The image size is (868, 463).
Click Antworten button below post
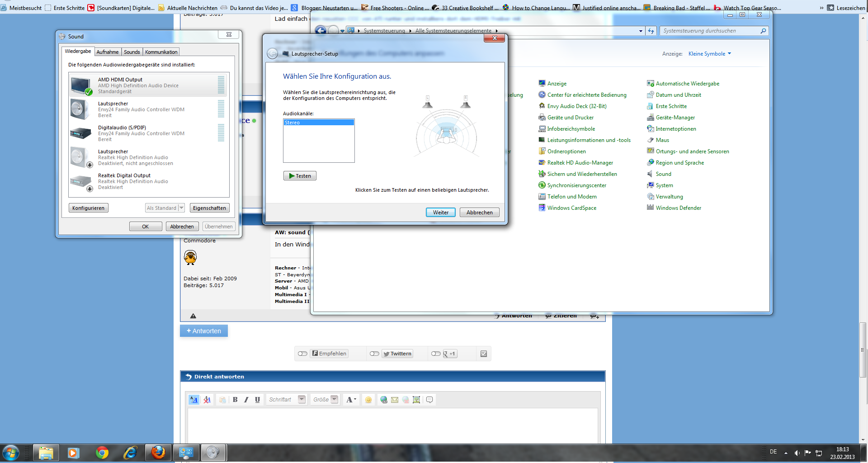pos(204,331)
